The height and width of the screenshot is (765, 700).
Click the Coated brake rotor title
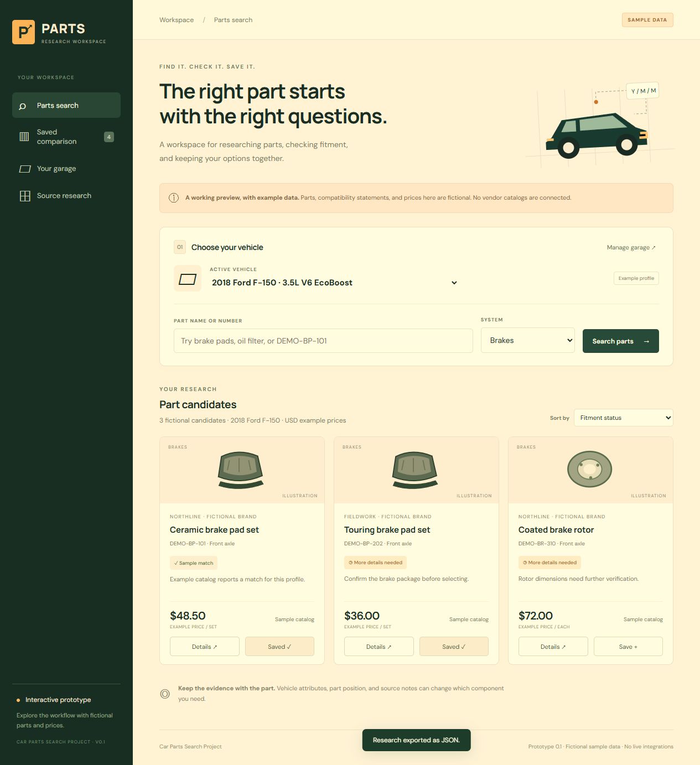[x=556, y=530]
